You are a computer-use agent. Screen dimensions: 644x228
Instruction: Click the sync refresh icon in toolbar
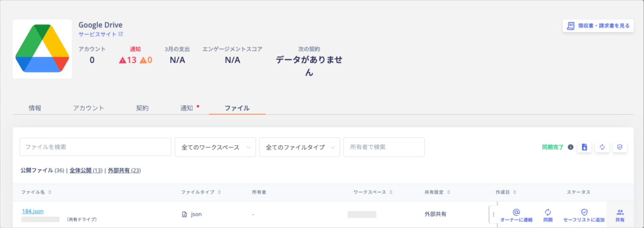coord(602,147)
